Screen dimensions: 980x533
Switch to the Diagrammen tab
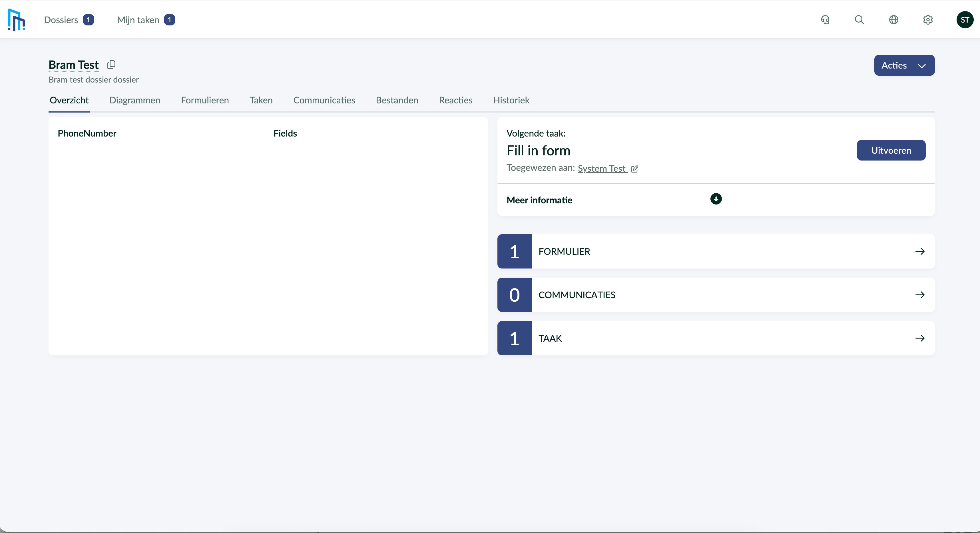pos(135,100)
